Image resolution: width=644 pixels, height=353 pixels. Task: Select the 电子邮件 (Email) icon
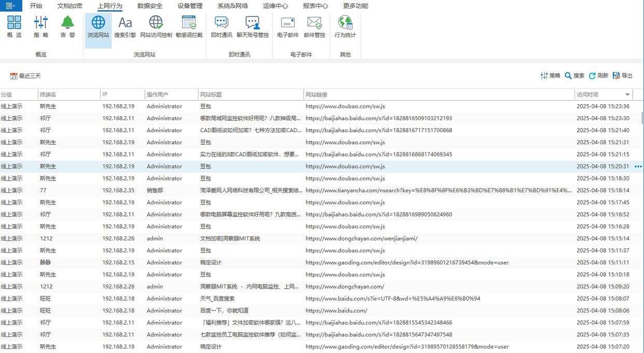coord(288,29)
